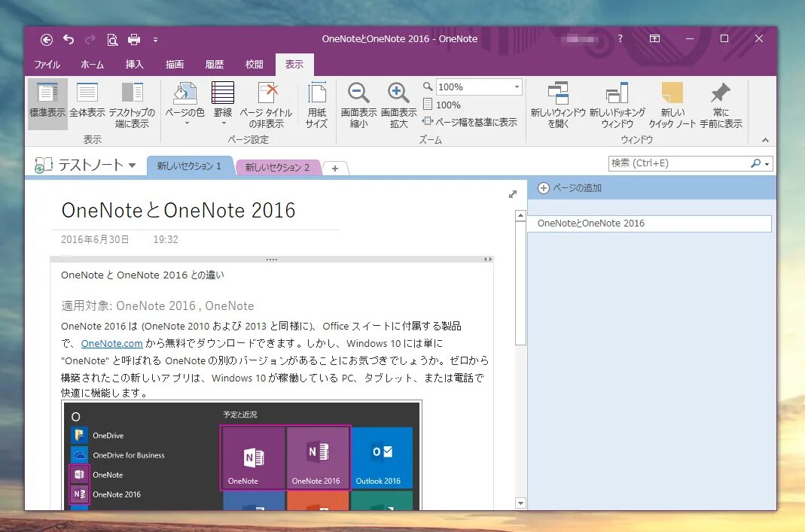Click heading 適用対象: OneNote 2016 , OneNote
Viewport: 805px width, 532px height.
coord(157,306)
